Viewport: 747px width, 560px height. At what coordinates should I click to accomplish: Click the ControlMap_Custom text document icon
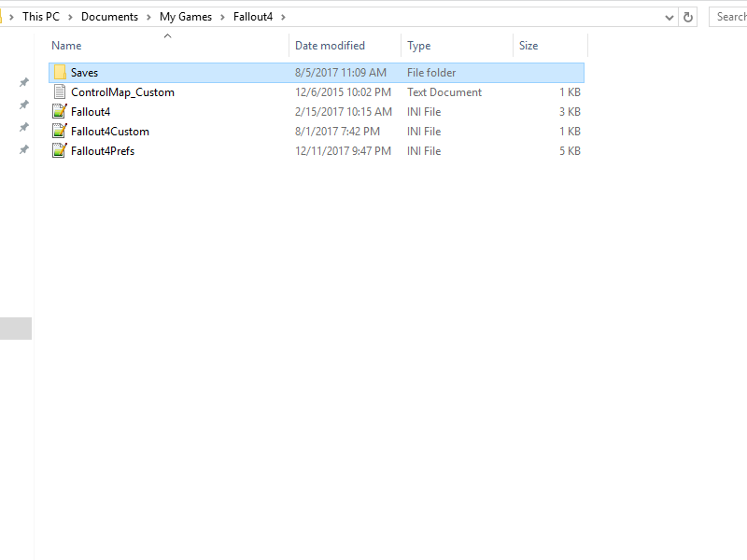tap(60, 91)
